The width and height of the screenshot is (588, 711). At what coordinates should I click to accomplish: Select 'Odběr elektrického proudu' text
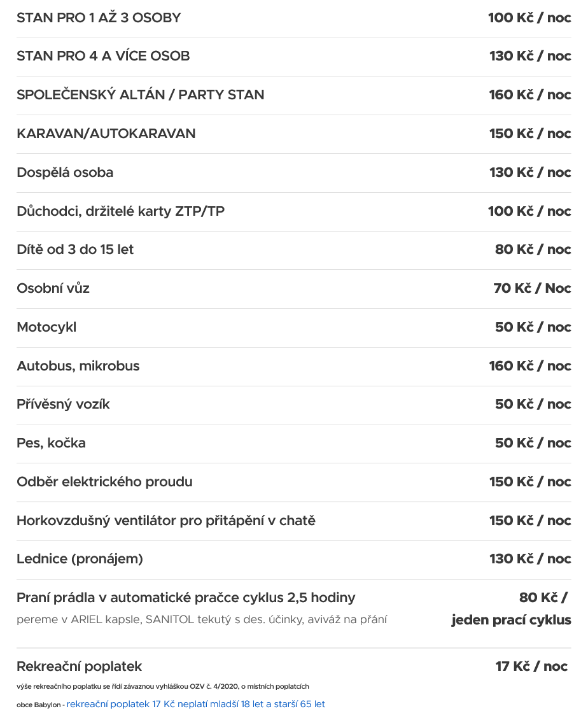(104, 482)
